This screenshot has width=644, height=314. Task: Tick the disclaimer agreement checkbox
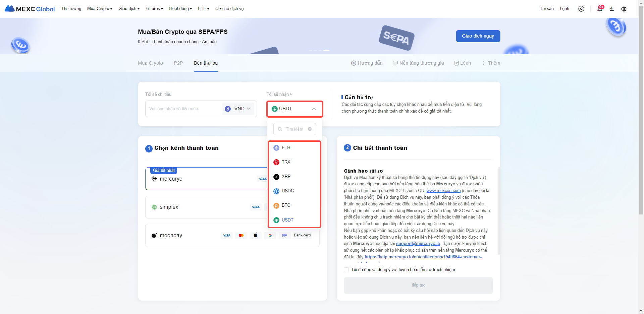click(346, 270)
